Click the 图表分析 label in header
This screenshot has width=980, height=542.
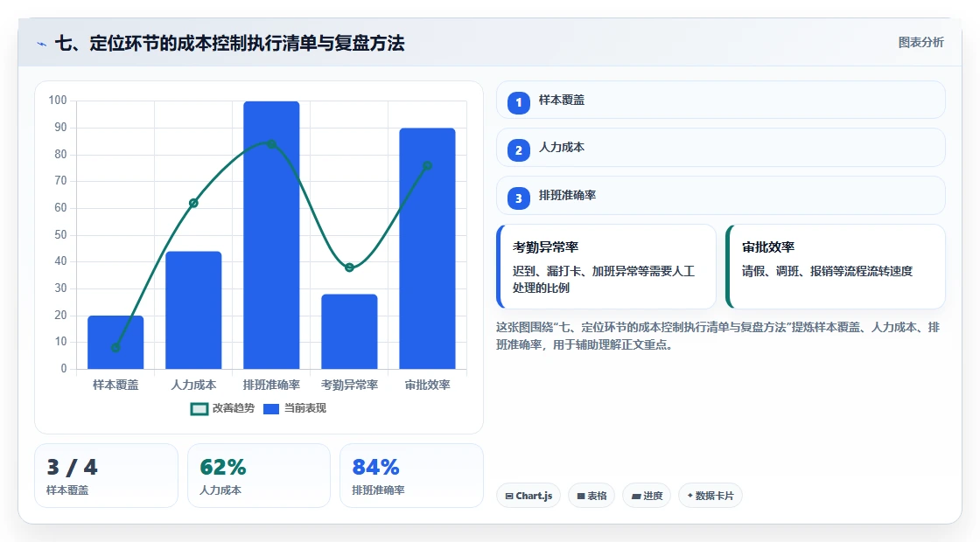[x=920, y=43]
